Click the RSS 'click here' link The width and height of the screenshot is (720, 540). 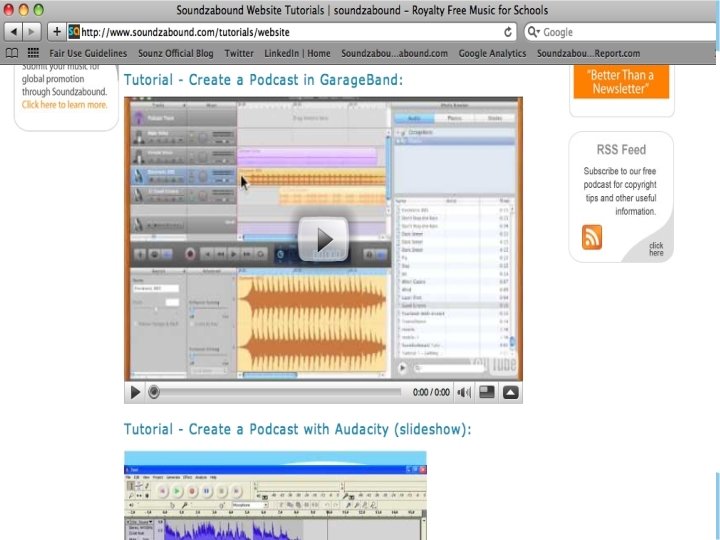pos(656,249)
